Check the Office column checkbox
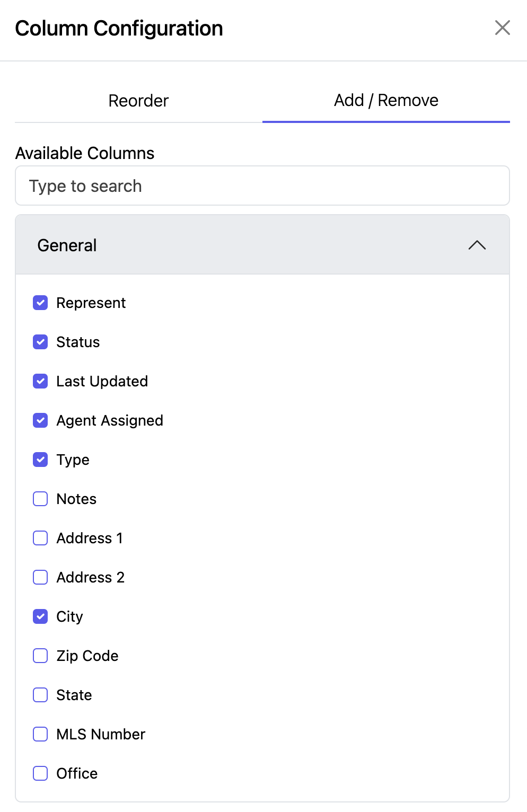This screenshot has width=527, height=812. (40, 773)
